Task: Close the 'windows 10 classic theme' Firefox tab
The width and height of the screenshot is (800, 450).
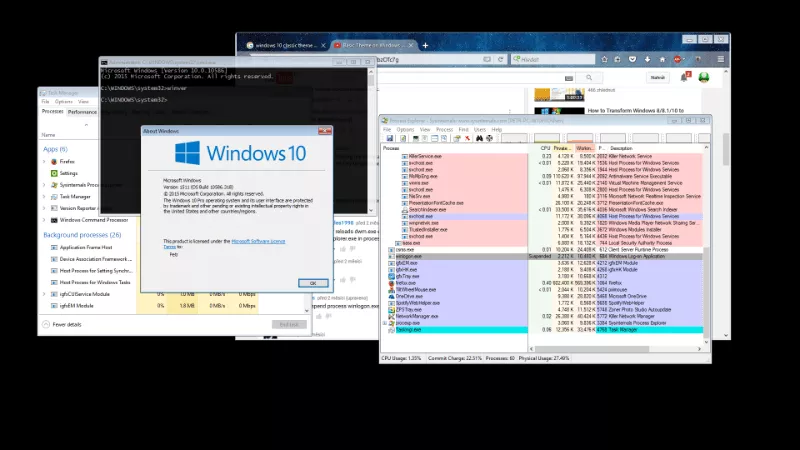Action: pyautogui.click(x=323, y=45)
